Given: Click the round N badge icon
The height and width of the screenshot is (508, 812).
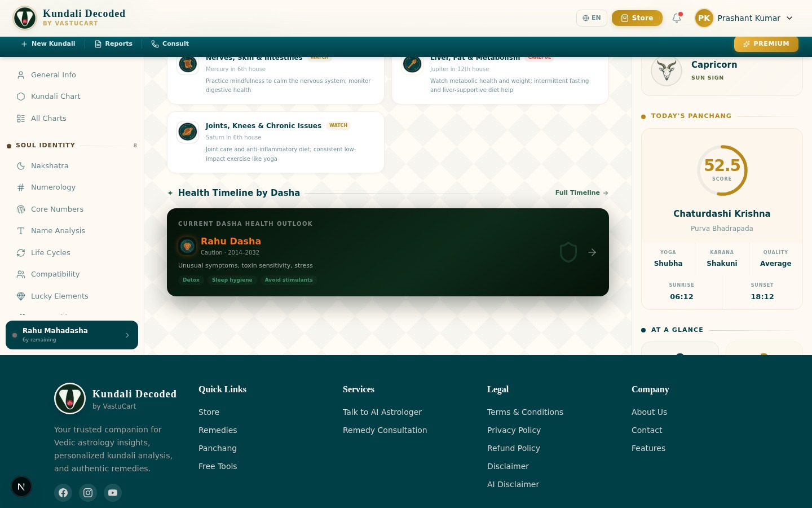Looking at the screenshot, I should coord(21,487).
